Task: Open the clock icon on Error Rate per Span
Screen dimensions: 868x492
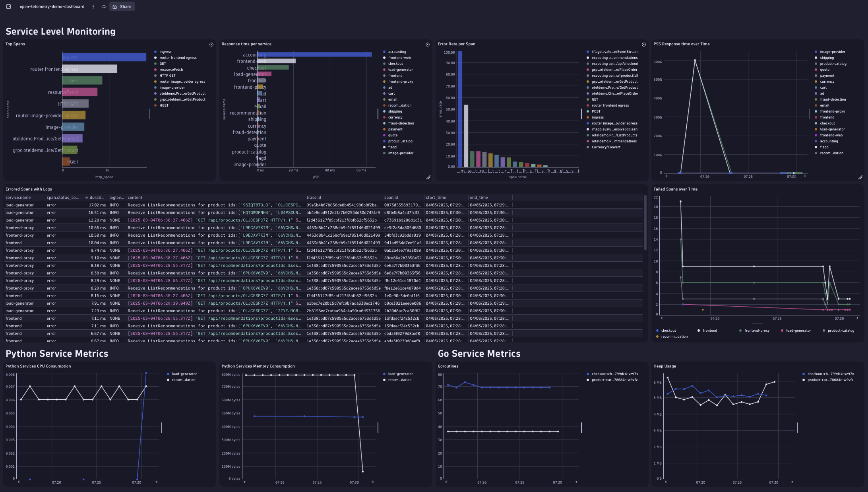Action: (x=644, y=45)
